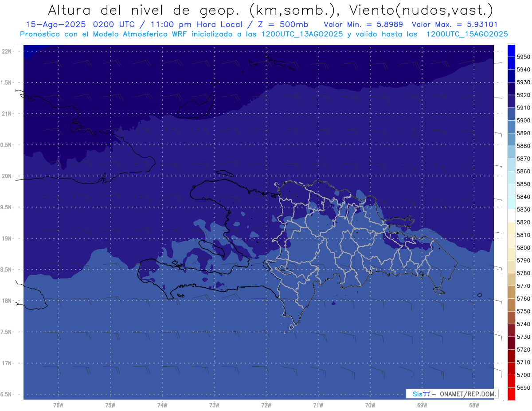
Task: Click the "75W" longitude label
Action: point(110,405)
